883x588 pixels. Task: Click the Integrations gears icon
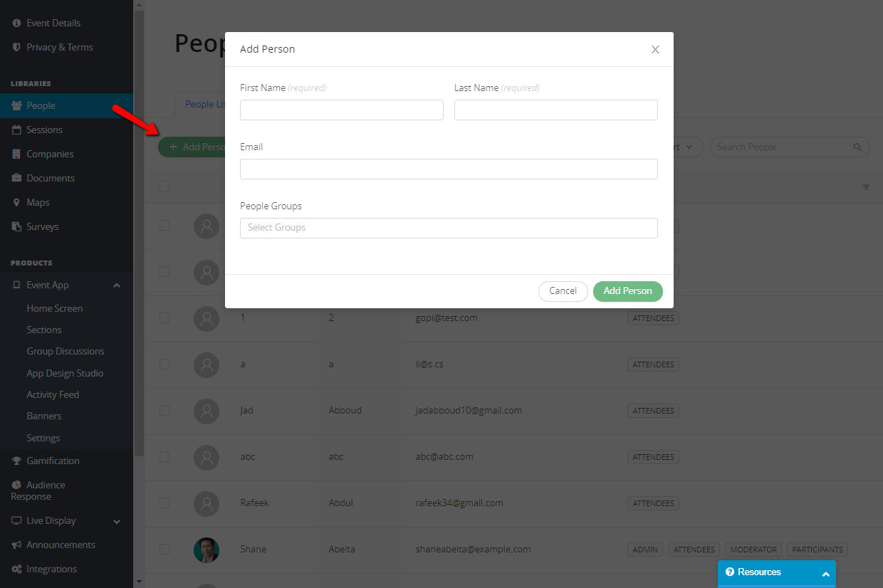pos(17,569)
